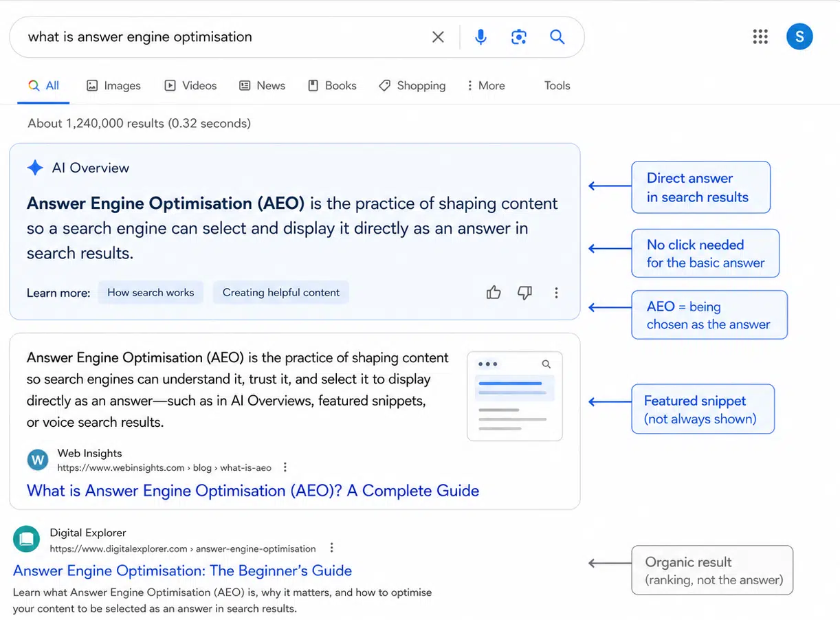Screen dimensions: 840x620
Task: Click the 'Creating helpful content' chip
Action: [x=281, y=292]
